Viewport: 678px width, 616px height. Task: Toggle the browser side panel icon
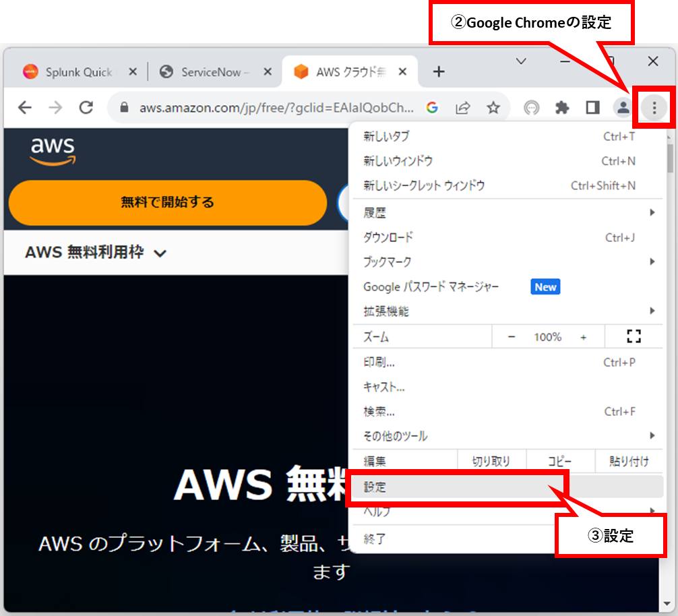point(592,107)
